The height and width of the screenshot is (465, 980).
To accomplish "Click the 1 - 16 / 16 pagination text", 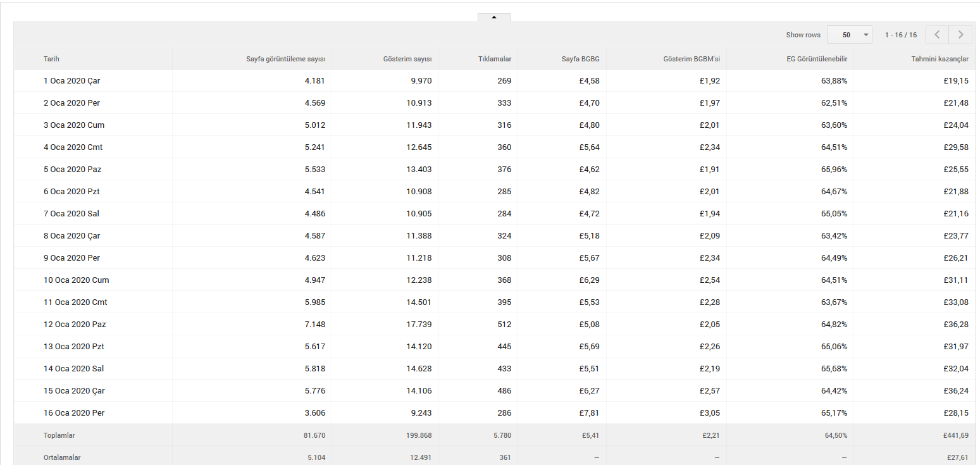I will (901, 35).
